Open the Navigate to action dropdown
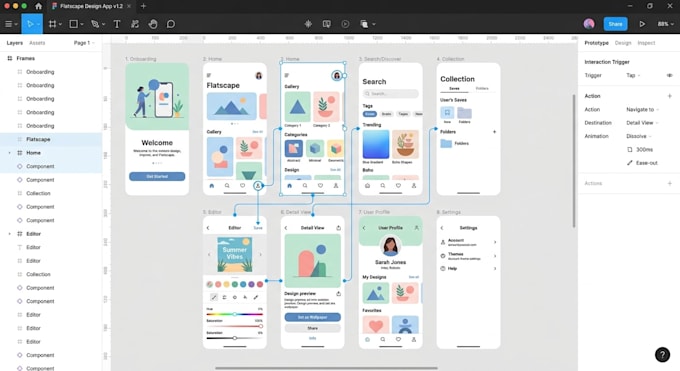The height and width of the screenshot is (371, 680). (x=642, y=109)
